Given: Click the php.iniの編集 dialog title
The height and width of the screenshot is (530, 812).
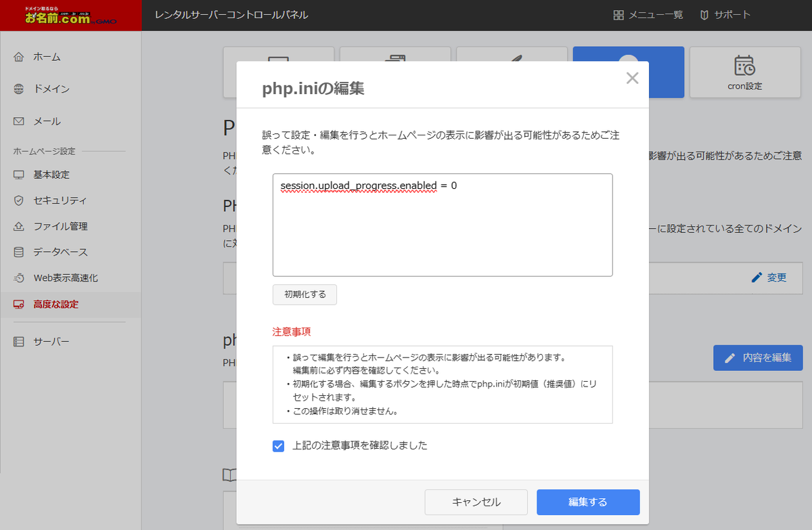Looking at the screenshot, I should click(313, 88).
